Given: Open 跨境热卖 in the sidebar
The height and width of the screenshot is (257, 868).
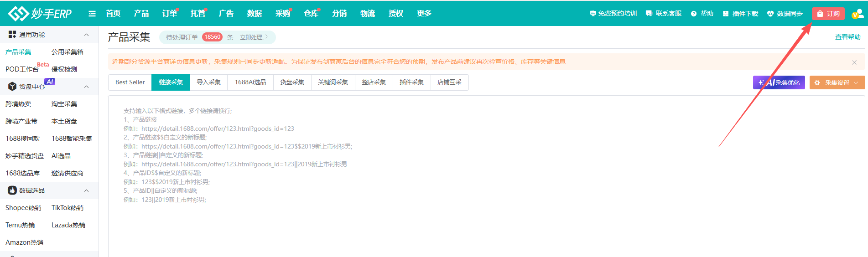Looking at the screenshot, I should pyautogui.click(x=18, y=104).
